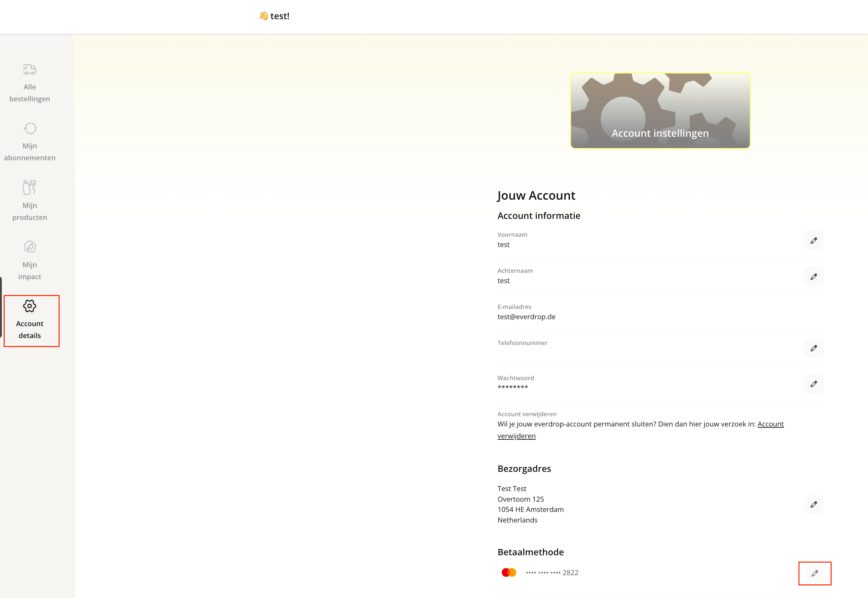Image resolution: width=868 pixels, height=598 pixels.
Task: Click the leaf impact icon
Action: [29, 247]
